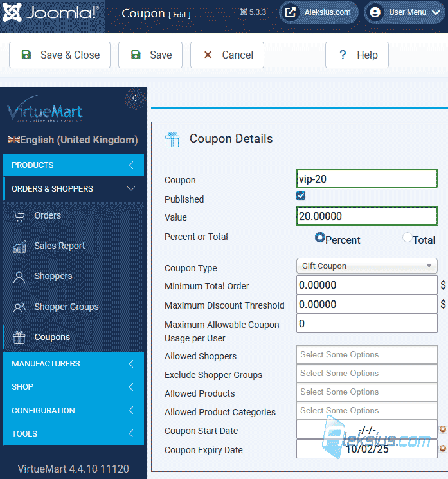Click the UK flag icon in sidebar
This screenshot has width=448, height=479.
coord(14,140)
